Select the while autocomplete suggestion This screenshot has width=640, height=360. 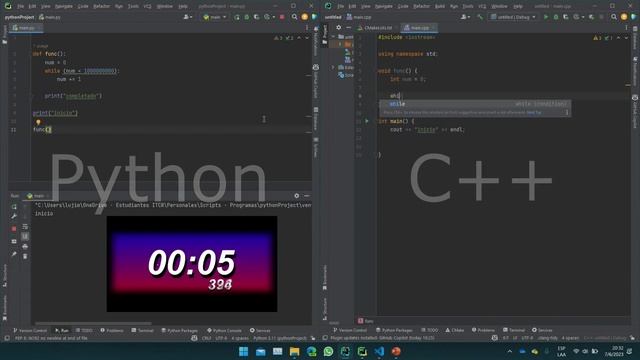tap(475, 104)
